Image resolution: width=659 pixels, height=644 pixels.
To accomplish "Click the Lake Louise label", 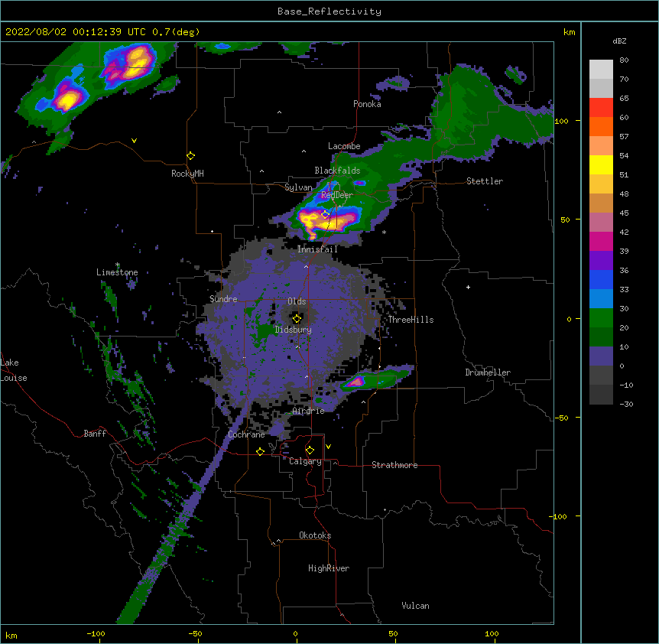I will (14, 370).
